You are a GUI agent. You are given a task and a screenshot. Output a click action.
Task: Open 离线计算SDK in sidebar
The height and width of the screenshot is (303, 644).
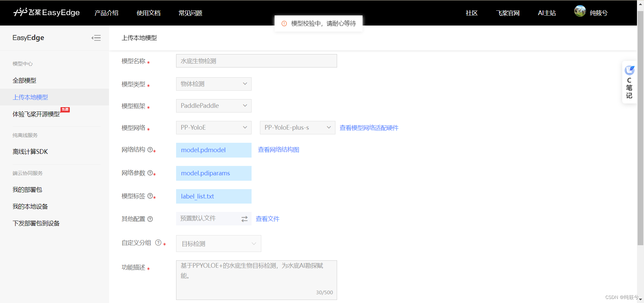30,151
